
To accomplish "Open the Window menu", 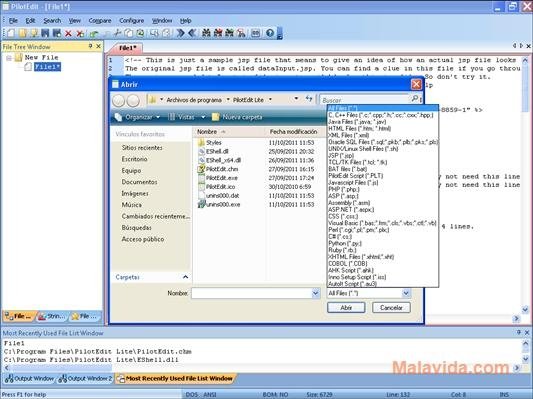I will 162,21.
